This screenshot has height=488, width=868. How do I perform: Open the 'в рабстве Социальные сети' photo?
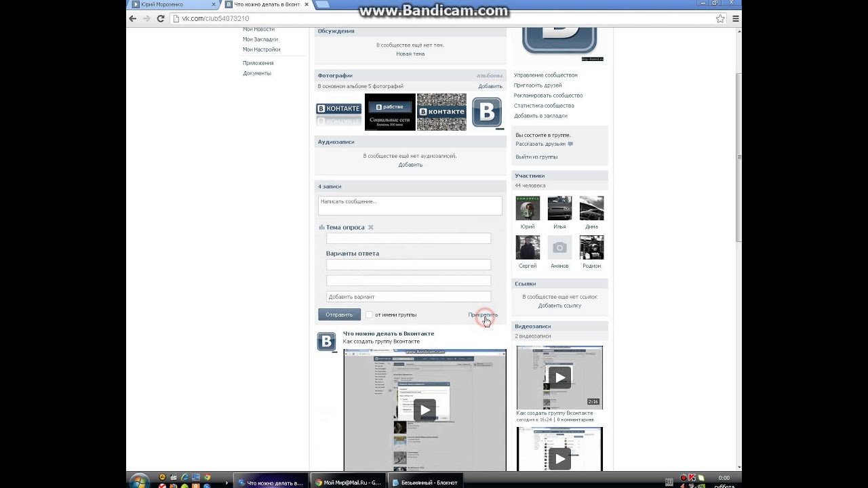coord(390,112)
